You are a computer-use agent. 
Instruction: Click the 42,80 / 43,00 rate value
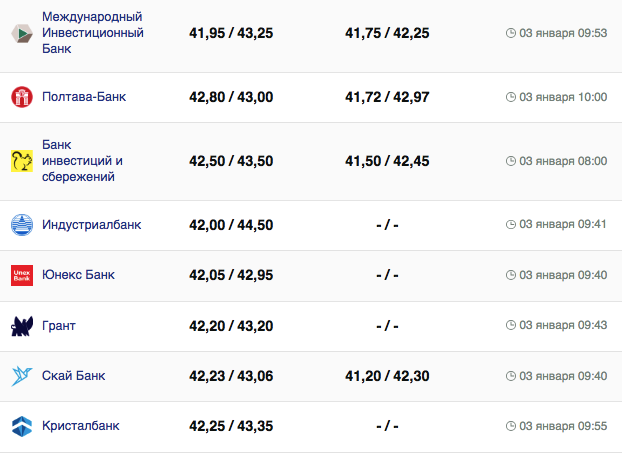(x=231, y=97)
